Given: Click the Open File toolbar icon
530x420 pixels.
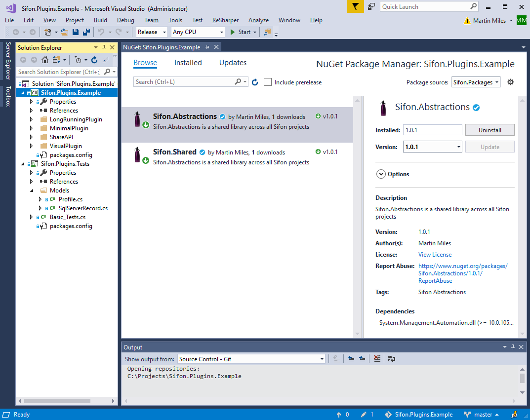Looking at the screenshot, I should (x=65, y=32).
